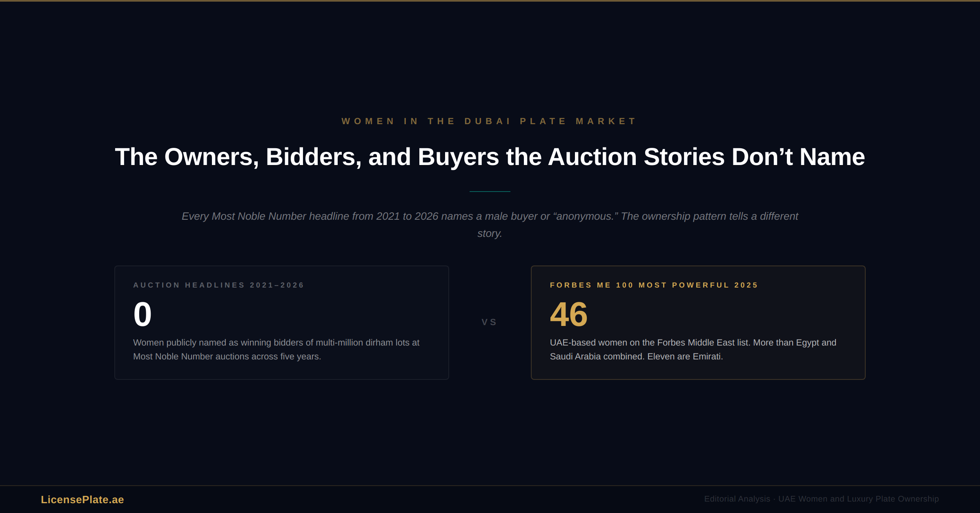Image resolution: width=980 pixels, height=513 pixels.
Task: Click 'Editorial Analysis' in the footer
Action: [x=737, y=499]
